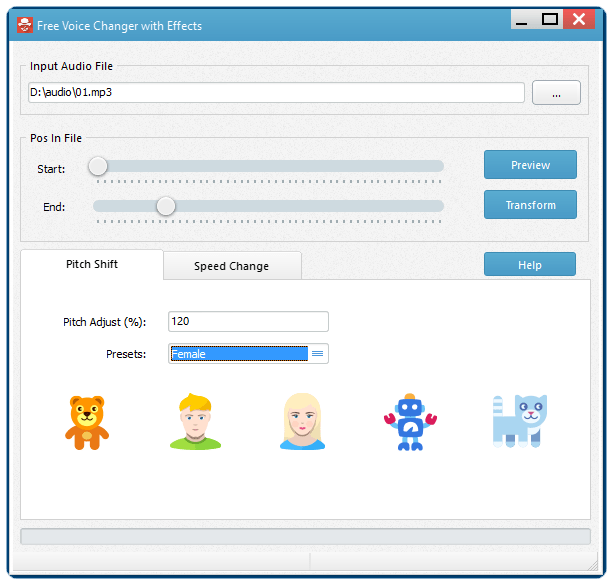This screenshot has height=584, width=612.
Task: Choose the male voice preset icon
Action: point(195,422)
